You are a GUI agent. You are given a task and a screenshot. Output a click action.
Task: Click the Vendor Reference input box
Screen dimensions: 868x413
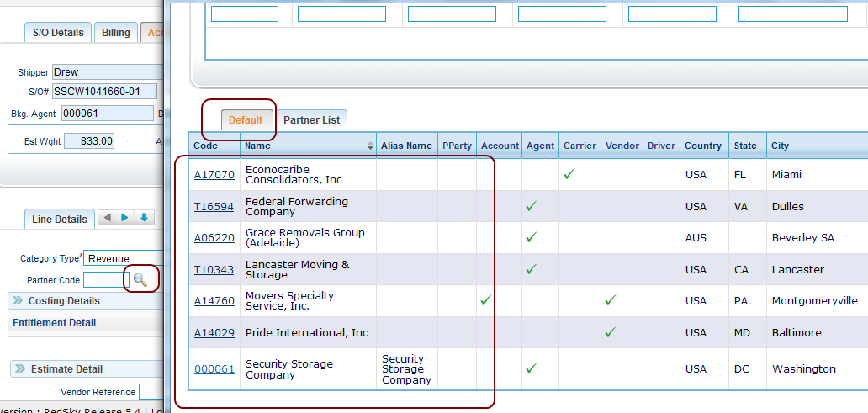[x=151, y=392]
